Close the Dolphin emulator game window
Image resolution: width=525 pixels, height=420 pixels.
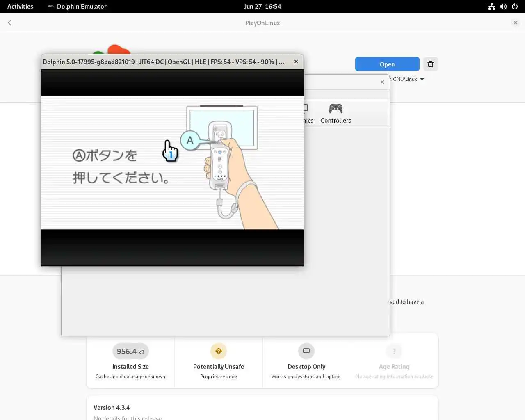pyautogui.click(x=296, y=62)
